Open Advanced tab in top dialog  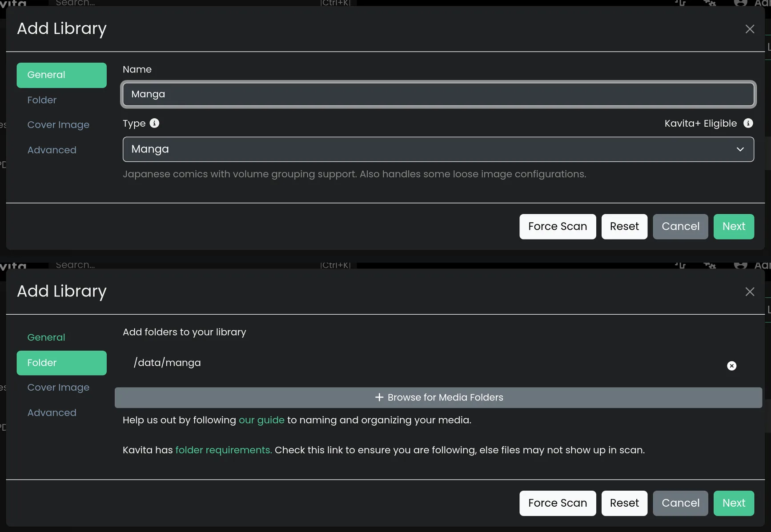click(62, 150)
